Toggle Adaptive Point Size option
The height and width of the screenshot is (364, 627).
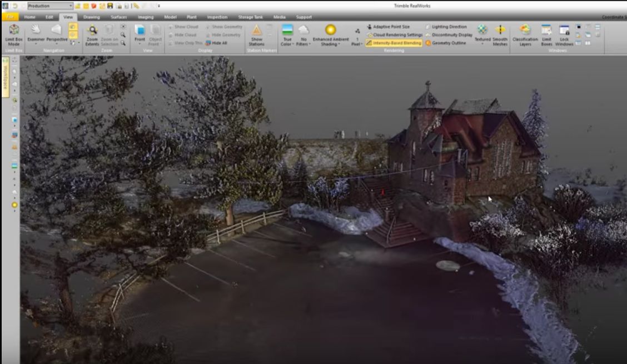tap(389, 27)
